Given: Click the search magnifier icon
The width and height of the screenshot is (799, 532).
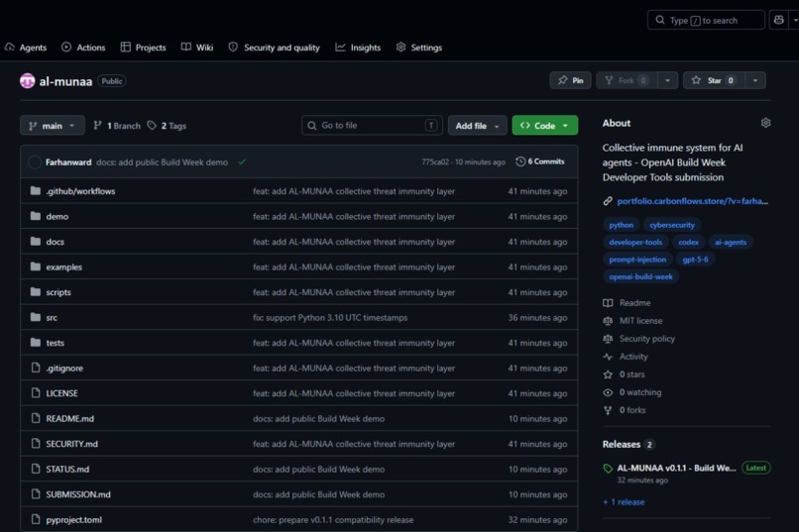Looking at the screenshot, I should click(x=660, y=20).
